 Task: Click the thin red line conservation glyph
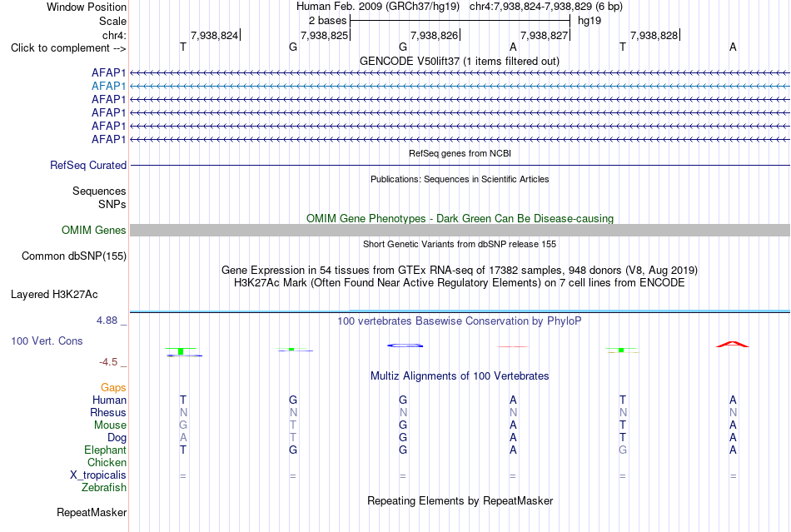513,346
